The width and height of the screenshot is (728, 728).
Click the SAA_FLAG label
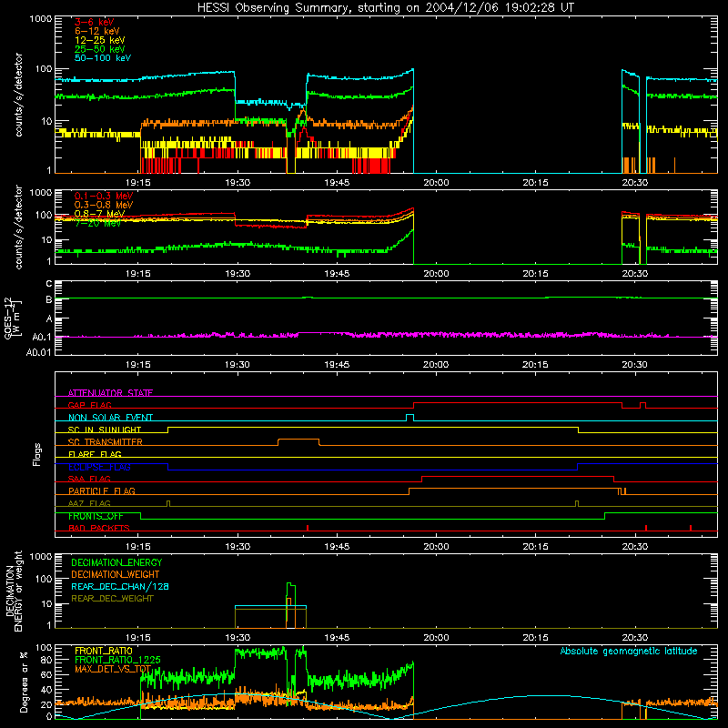click(89, 479)
